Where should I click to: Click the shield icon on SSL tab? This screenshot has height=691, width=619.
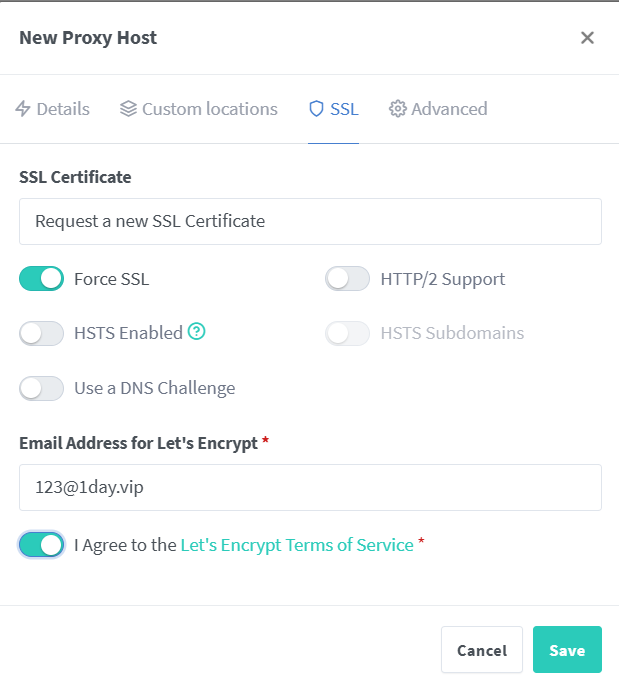[316, 109]
